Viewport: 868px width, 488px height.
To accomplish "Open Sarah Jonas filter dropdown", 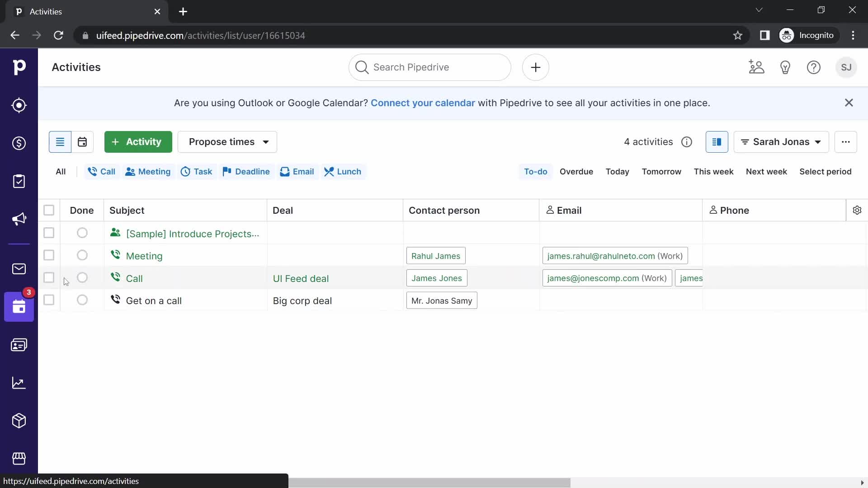I will pos(781,142).
